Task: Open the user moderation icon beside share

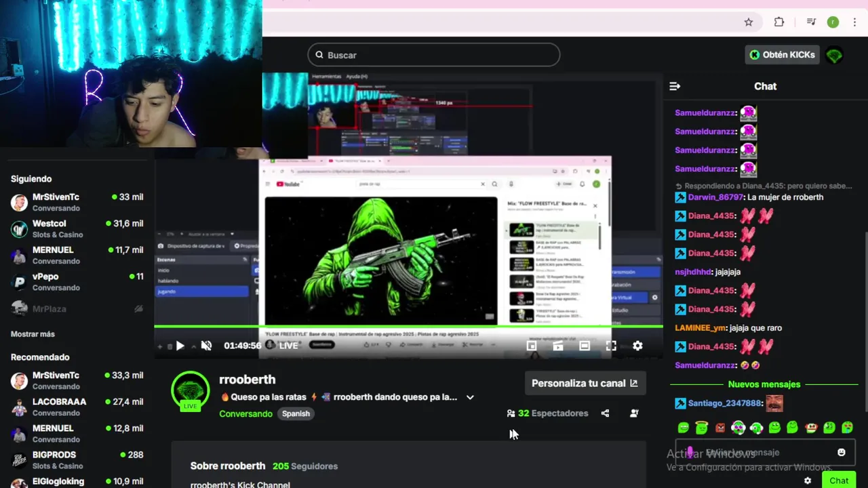Action: point(634,413)
